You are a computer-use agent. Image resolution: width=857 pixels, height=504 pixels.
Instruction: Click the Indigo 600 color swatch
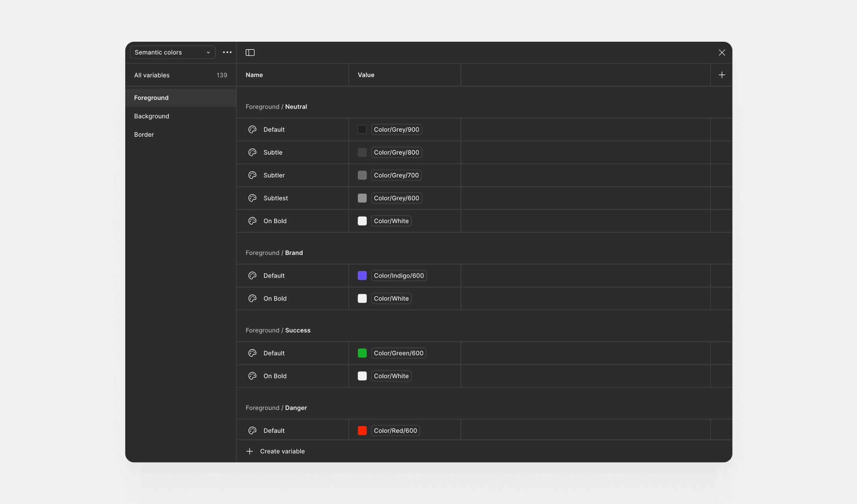pos(362,276)
